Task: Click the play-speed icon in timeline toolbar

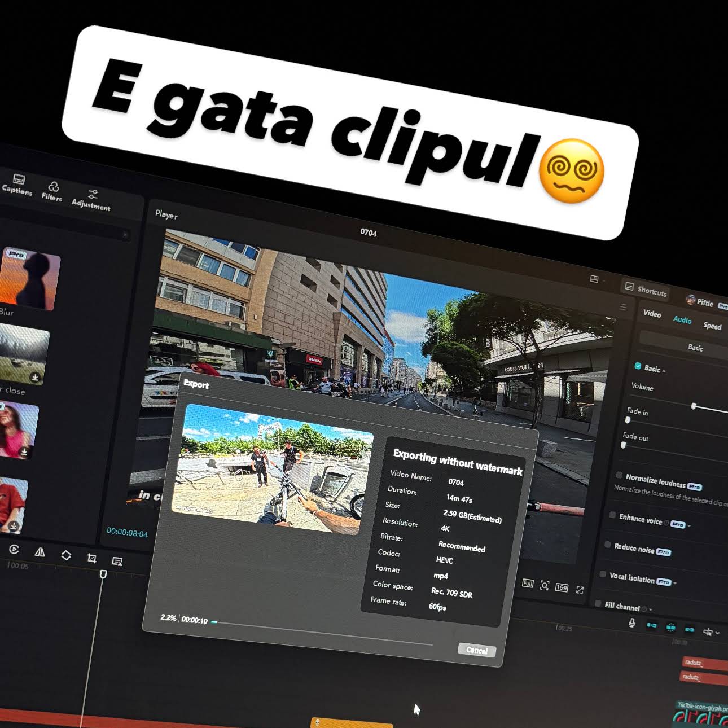Action: pyautogui.click(x=14, y=549)
